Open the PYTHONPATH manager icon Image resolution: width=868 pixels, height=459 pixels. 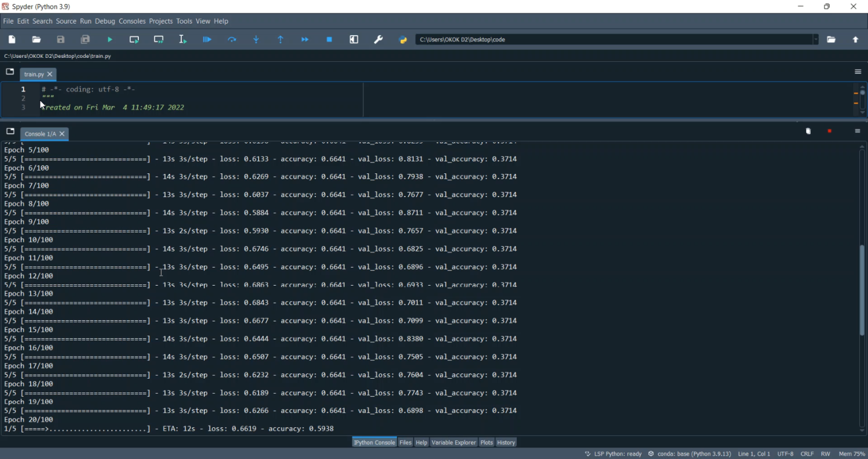coord(403,40)
